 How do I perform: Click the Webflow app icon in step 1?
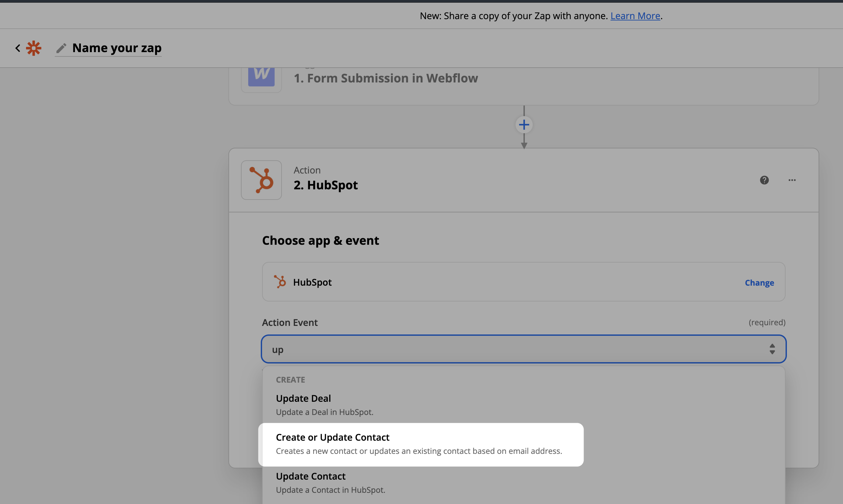pyautogui.click(x=261, y=77)
